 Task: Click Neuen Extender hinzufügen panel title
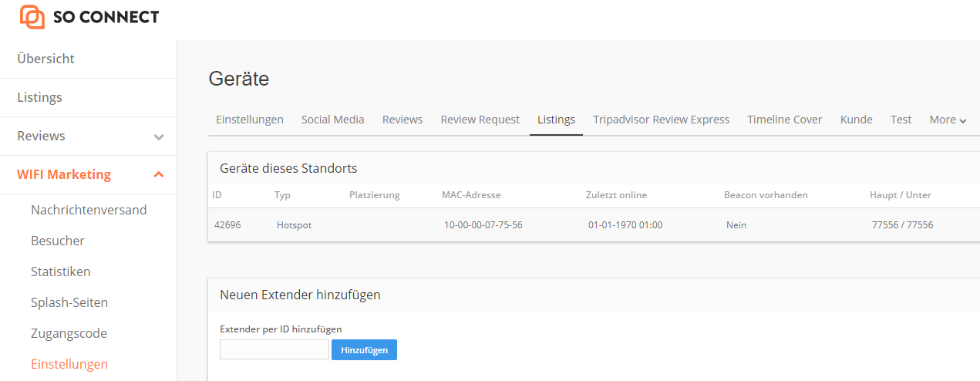coord(300,295)
